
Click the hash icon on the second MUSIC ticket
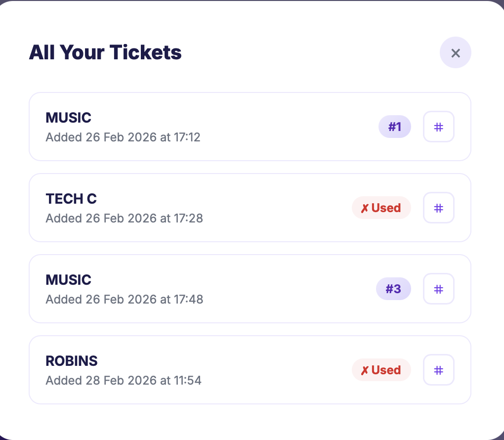click(438, 289)
